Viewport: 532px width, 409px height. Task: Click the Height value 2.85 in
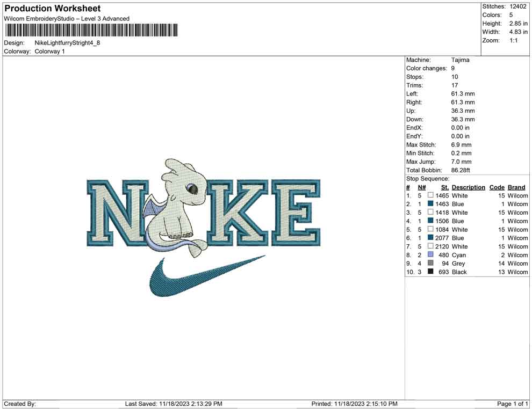tap(519, 24)
